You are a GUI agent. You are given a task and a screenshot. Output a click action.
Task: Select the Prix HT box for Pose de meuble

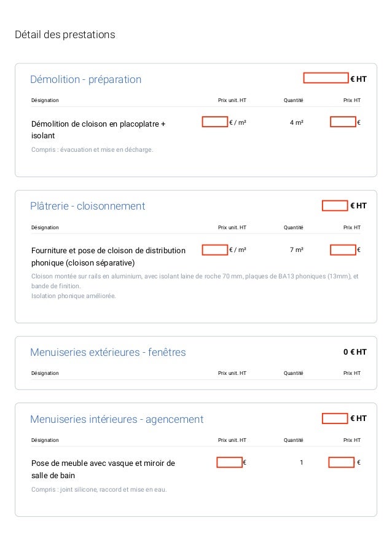point(341,462)
